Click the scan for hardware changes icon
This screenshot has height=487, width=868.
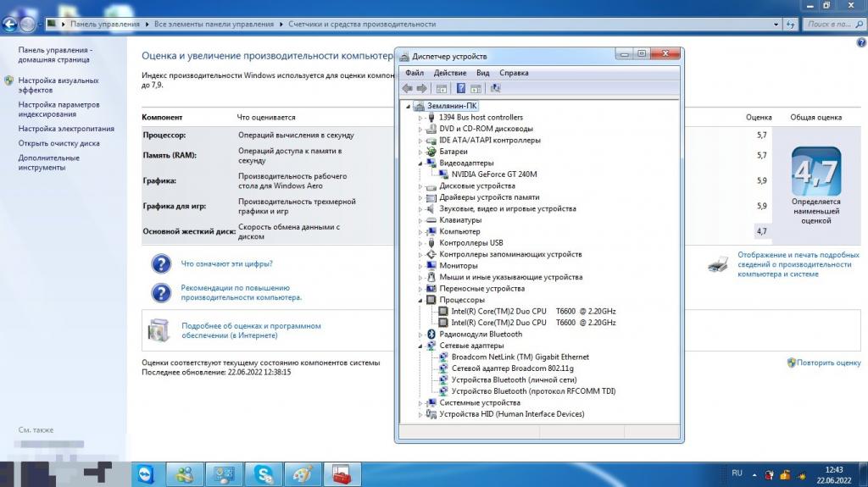496,88
